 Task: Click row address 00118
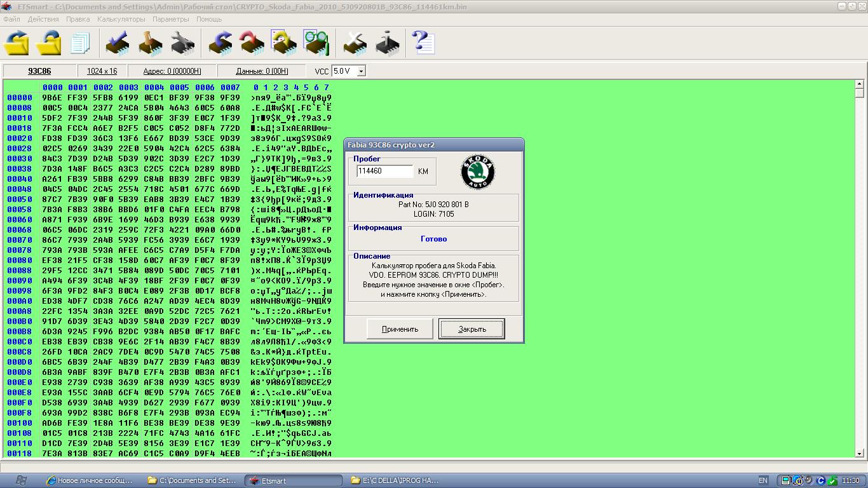coord(20,454)
